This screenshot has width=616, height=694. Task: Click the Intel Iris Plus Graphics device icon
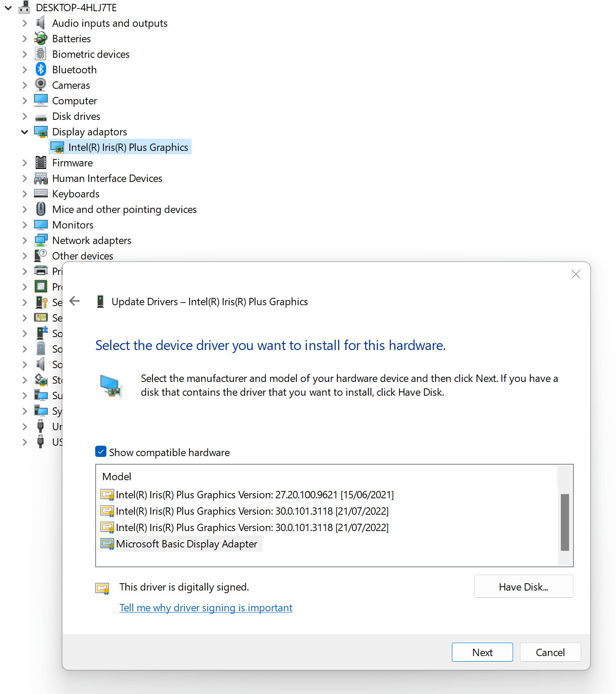(x=57, y=147)
